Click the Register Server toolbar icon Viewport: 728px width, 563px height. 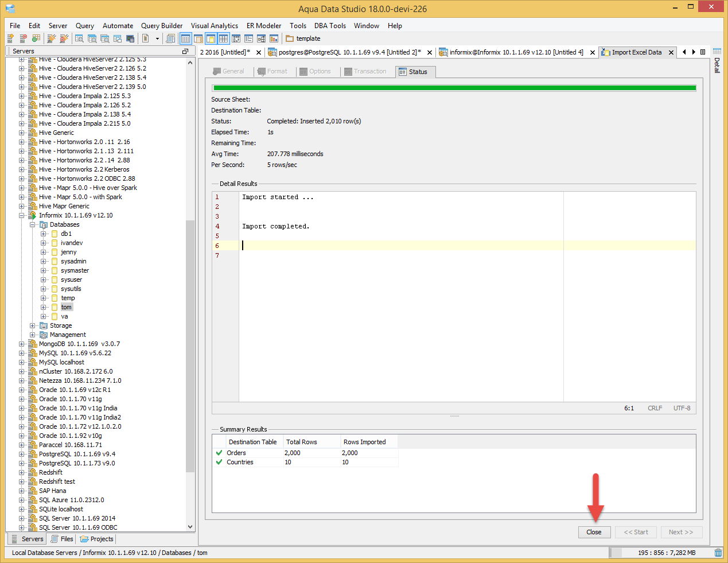click(10, 38)
